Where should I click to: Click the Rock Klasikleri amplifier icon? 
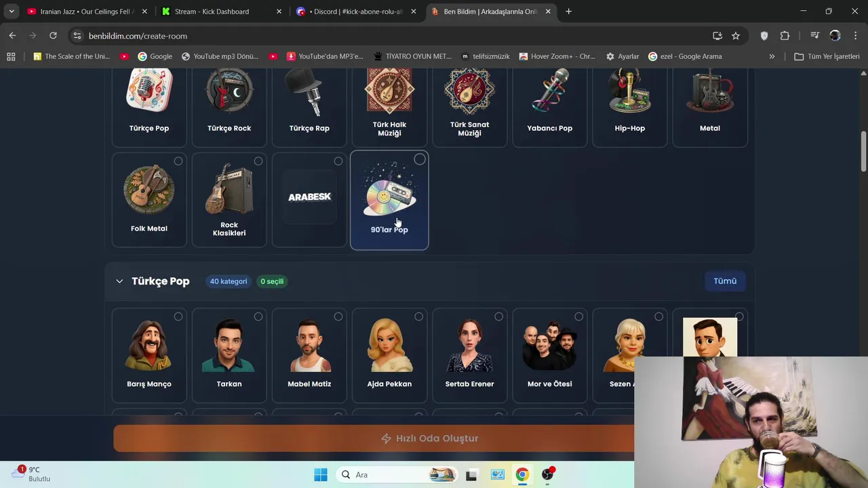pos(229,189)
